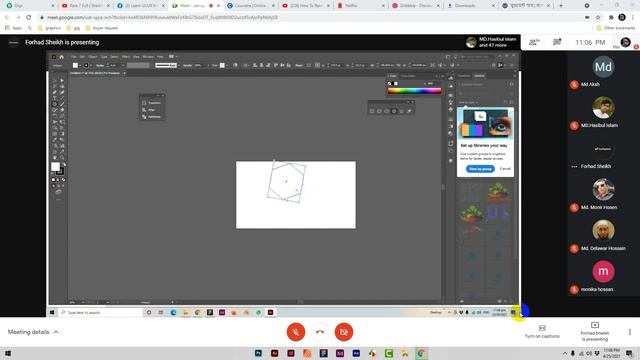Open Pathfinder from the floating panel
The image size is (640, 360).
pyautogui.click(x=151, y=117)
